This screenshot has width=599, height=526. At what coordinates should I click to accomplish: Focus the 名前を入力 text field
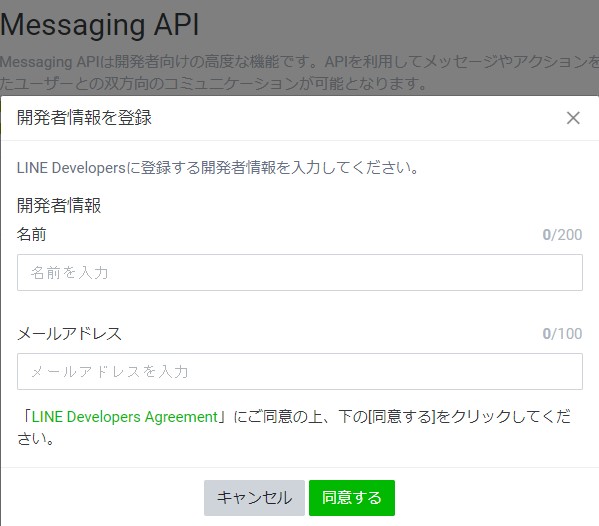300,272
